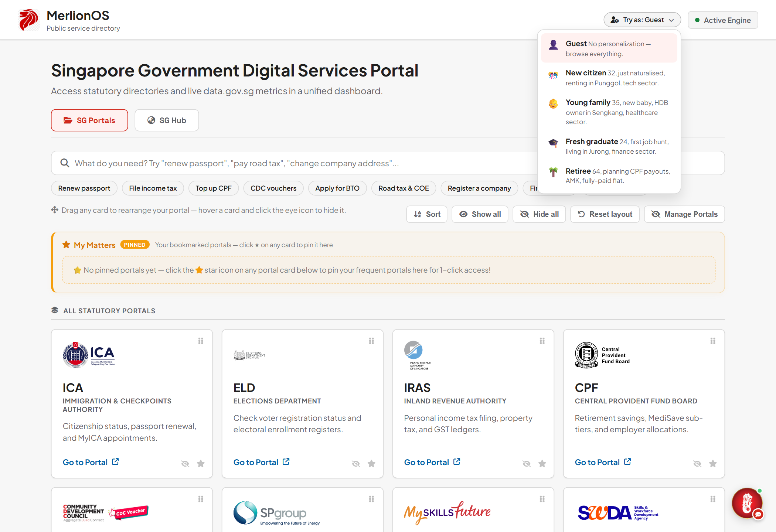This screenshot has height=532, width=776.
Task: Open the Merlion chat assistant bubble
Action: (747, 504)
